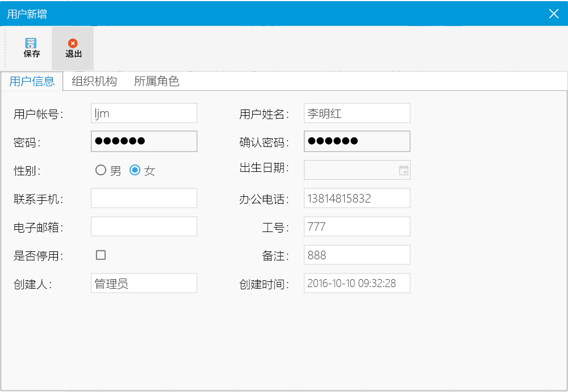The image size is (568, 392).
Task: Click the 创建时间: label
Action: click(x=265, y=284)
